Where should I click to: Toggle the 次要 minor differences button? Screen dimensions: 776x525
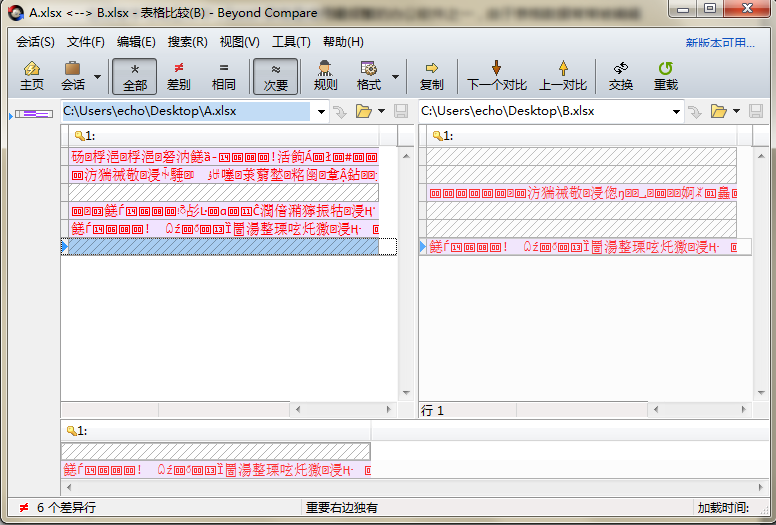[x=276, y=76]
